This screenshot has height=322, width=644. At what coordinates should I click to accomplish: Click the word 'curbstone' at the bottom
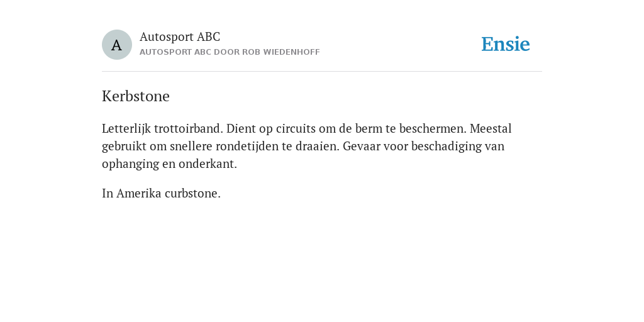point(192,194)
